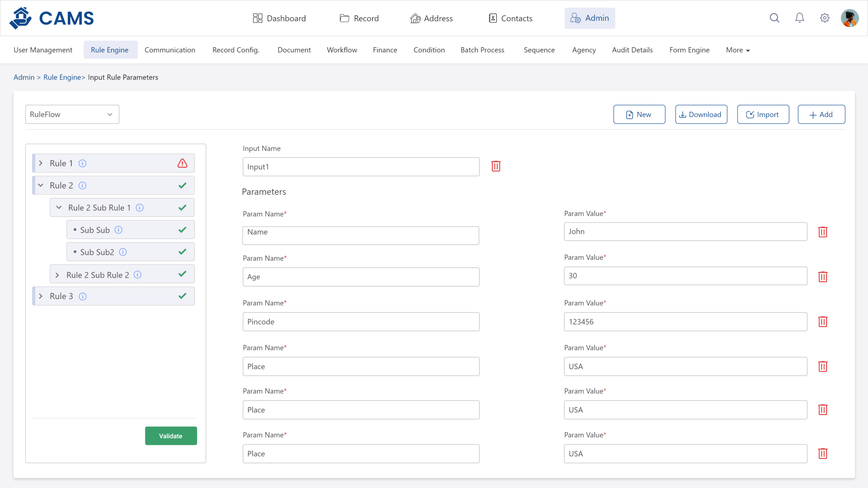This screenshot has width=868, height=488.
Task: Open the notifications bell
Action: coord(800,18)
